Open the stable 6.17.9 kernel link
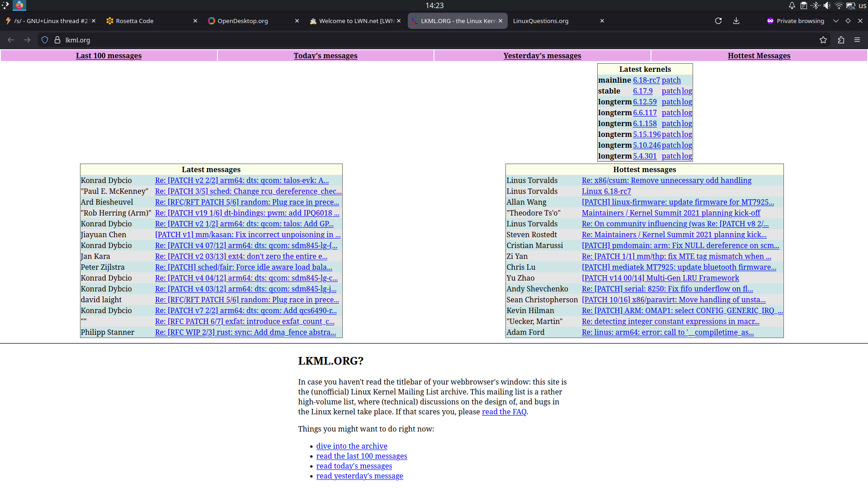This screenshot has width=868, height=488. click(642, 91)
